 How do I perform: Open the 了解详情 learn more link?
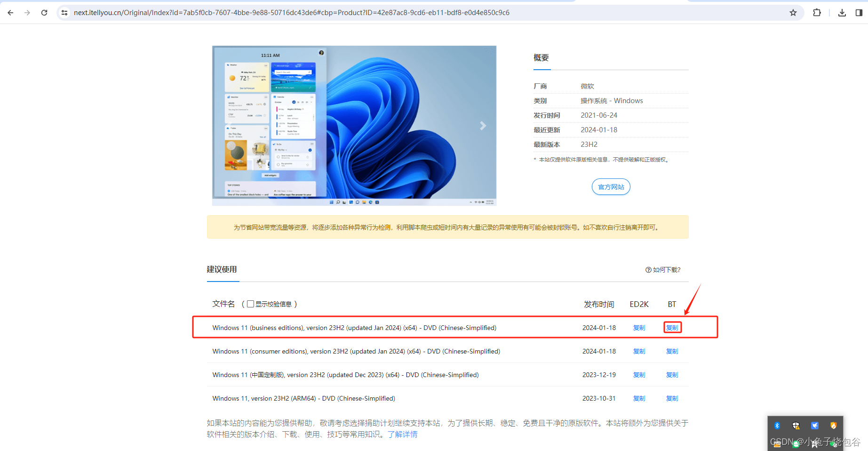click(x=402, y=434)
